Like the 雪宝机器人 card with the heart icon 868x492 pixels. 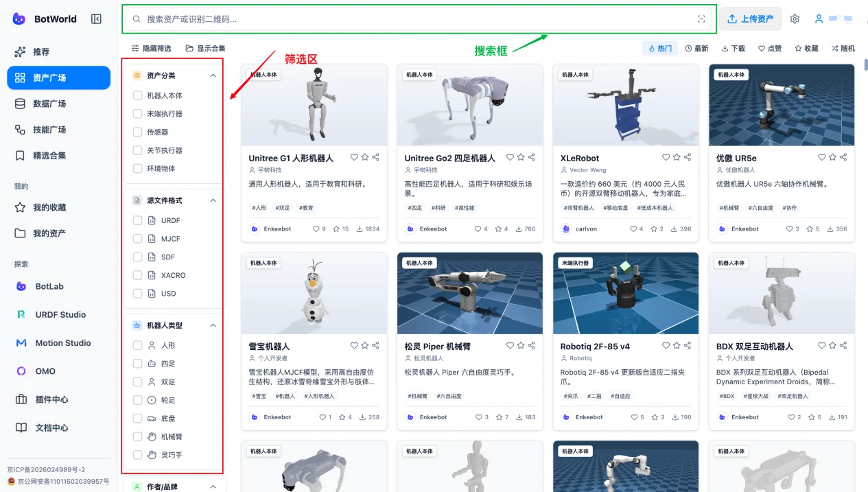click(354, 345)
